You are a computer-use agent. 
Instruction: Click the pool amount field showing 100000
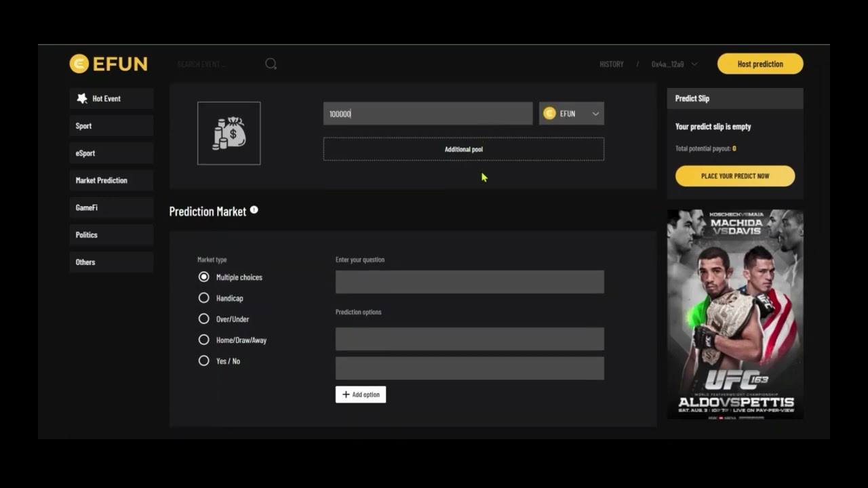point(428,114)
